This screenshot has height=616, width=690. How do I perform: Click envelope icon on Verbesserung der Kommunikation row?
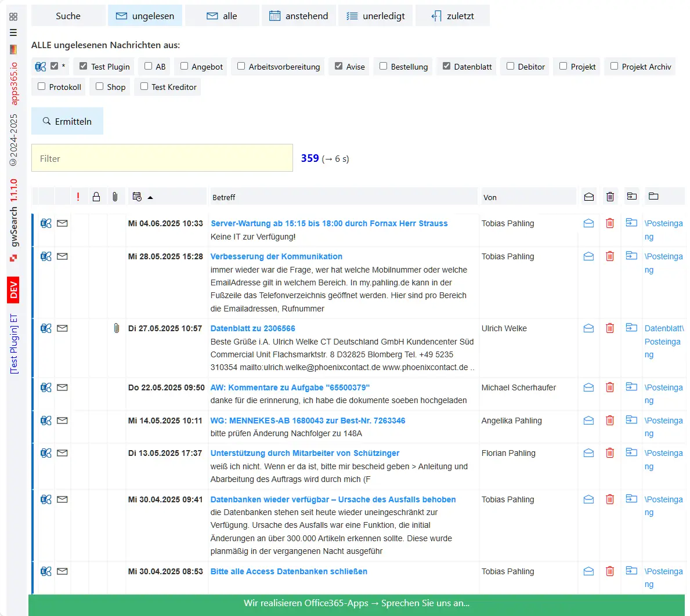63,256
